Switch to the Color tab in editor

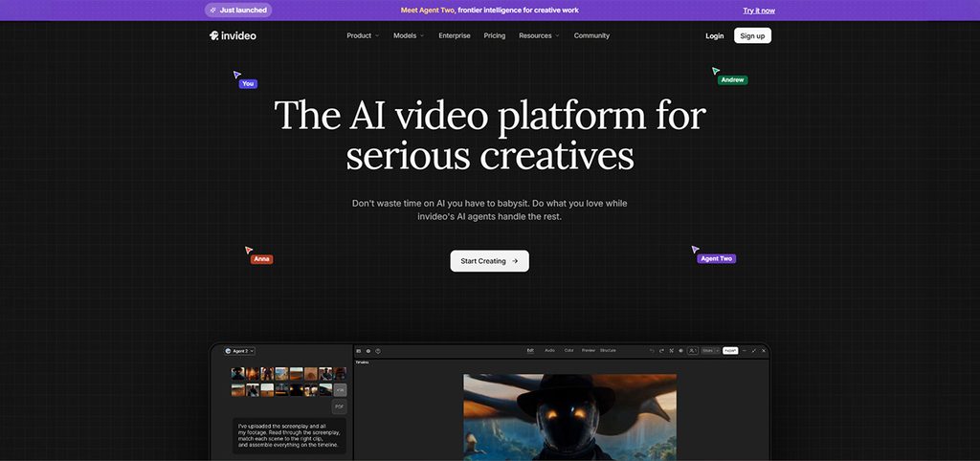568,350
